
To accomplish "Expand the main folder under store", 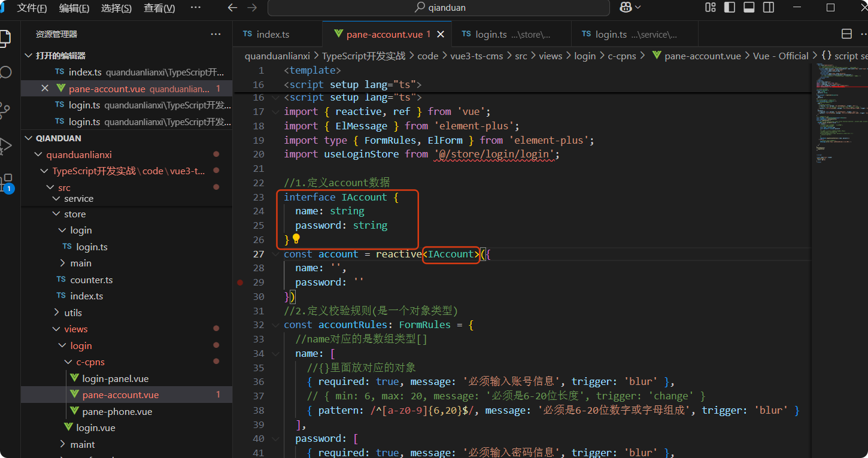I will (80, 263).
